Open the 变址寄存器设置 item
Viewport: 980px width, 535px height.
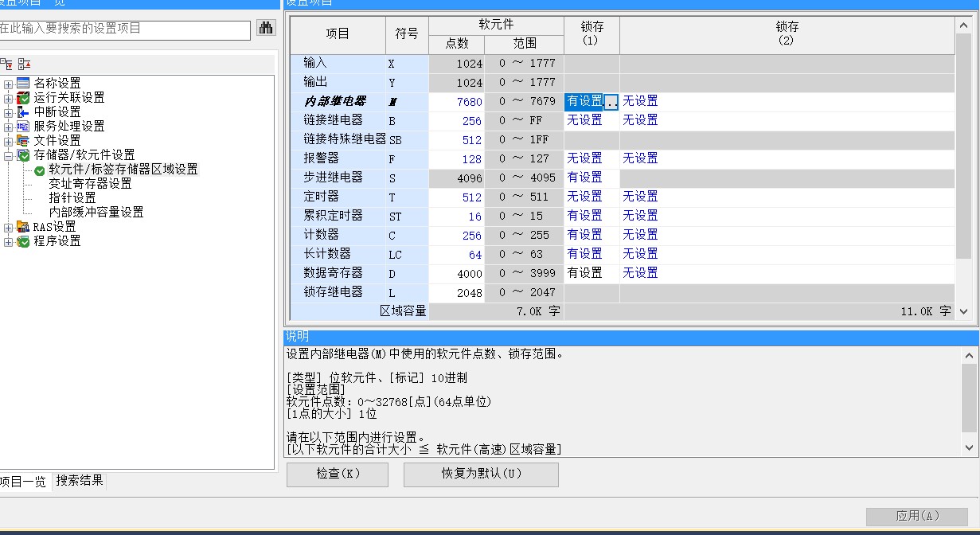pyautogui.click(x=89, y=184)
